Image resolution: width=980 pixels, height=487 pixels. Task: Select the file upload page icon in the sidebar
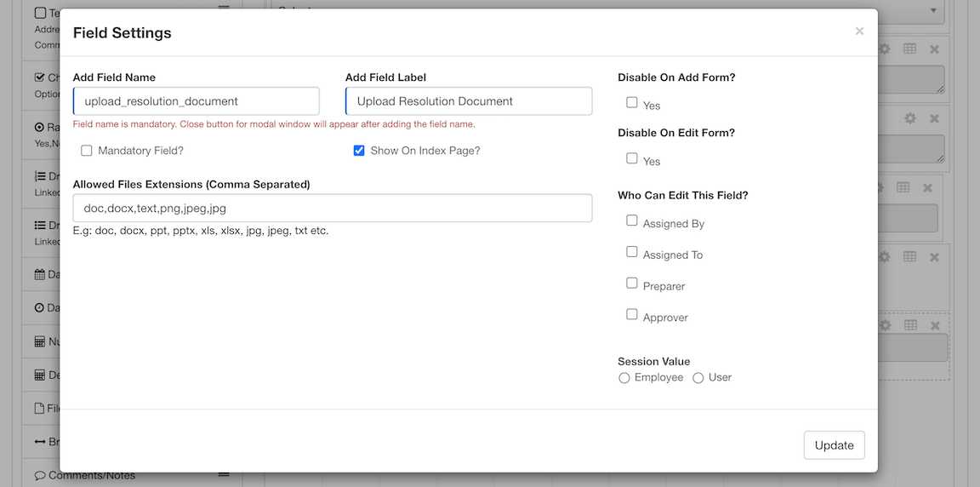click(x=39, y=408)
